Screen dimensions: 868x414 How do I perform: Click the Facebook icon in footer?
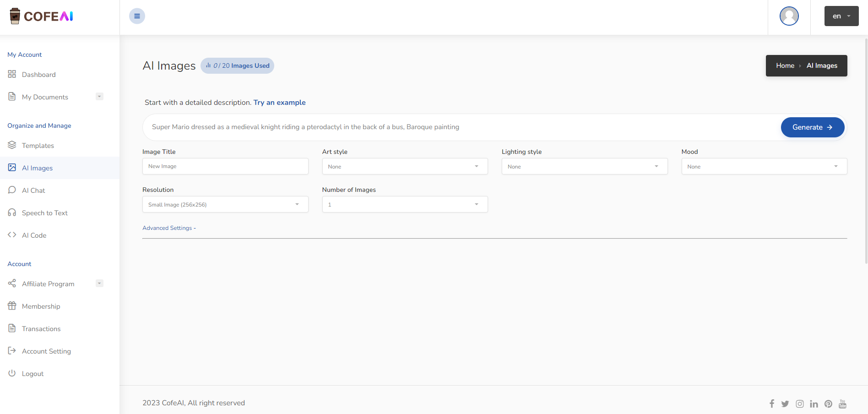pyautogui.click(x=772, y=403)
